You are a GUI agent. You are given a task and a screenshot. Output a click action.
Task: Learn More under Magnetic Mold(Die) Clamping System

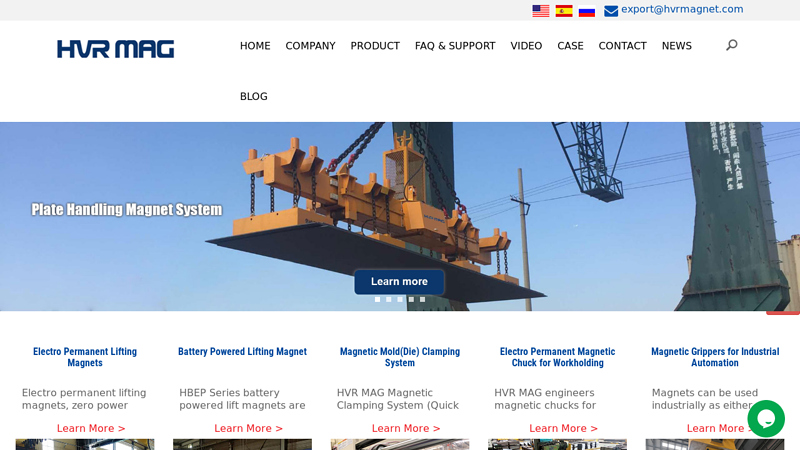pyautogui.click(x=406, y=429)
